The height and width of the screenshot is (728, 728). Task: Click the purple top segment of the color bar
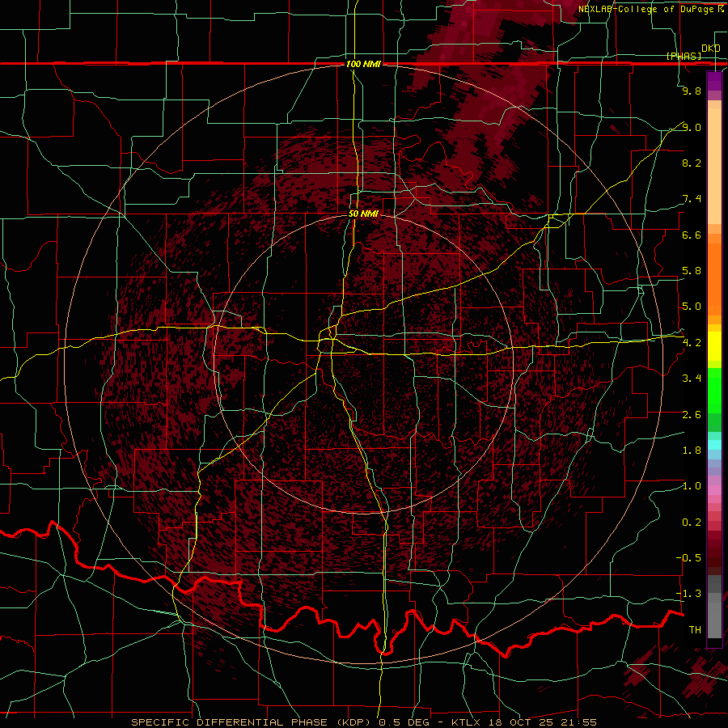tap(714, 82)
